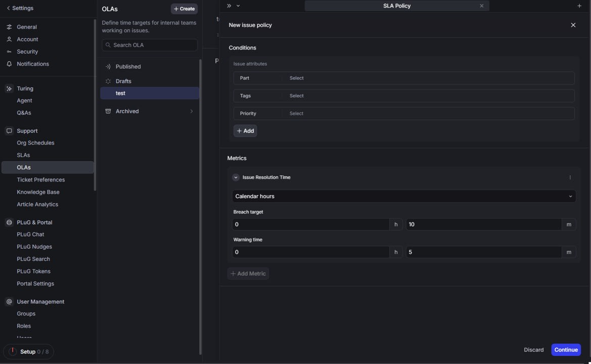Image resolution: width=591 pixels, height=364 pixels.
Task: Click the Published signal icon
Action: click(x=107, y=66)
